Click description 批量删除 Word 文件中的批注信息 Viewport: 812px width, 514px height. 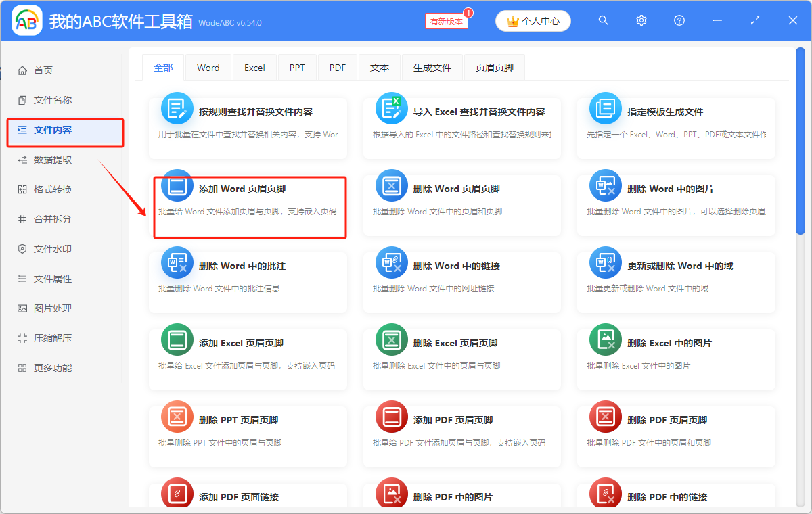(219, 289)
